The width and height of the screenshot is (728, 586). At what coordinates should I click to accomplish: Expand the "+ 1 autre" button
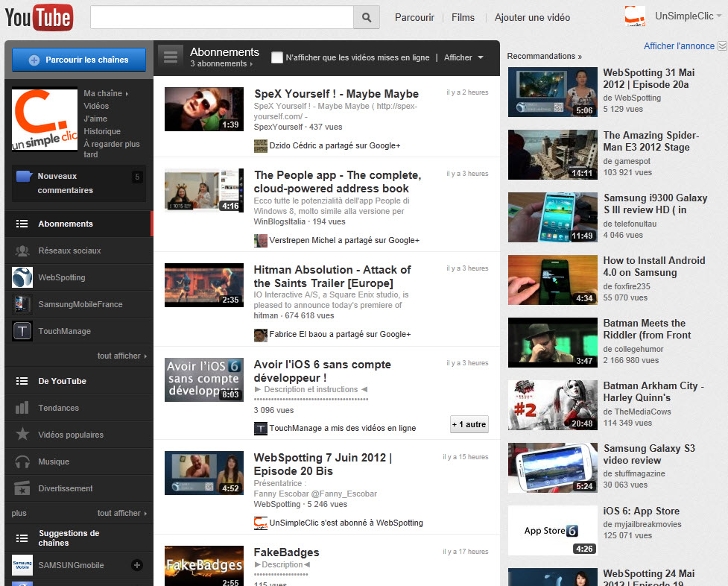(469, 424)
